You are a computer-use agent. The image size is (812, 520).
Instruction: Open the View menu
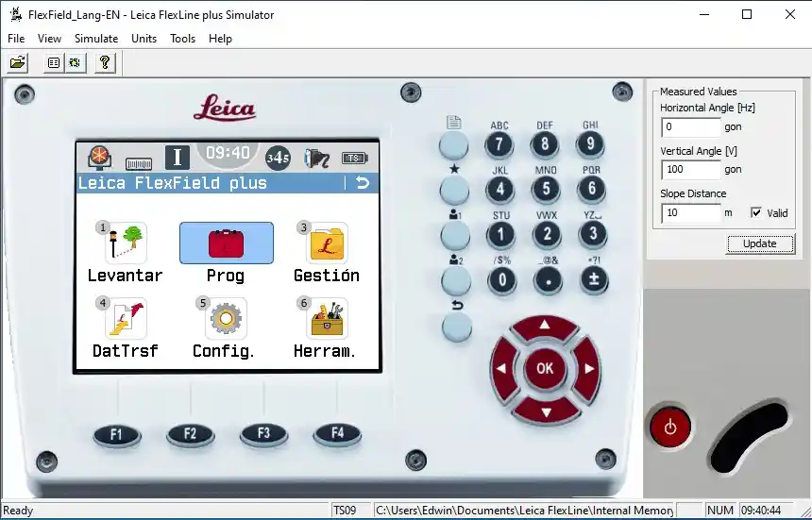pos(50,39)
